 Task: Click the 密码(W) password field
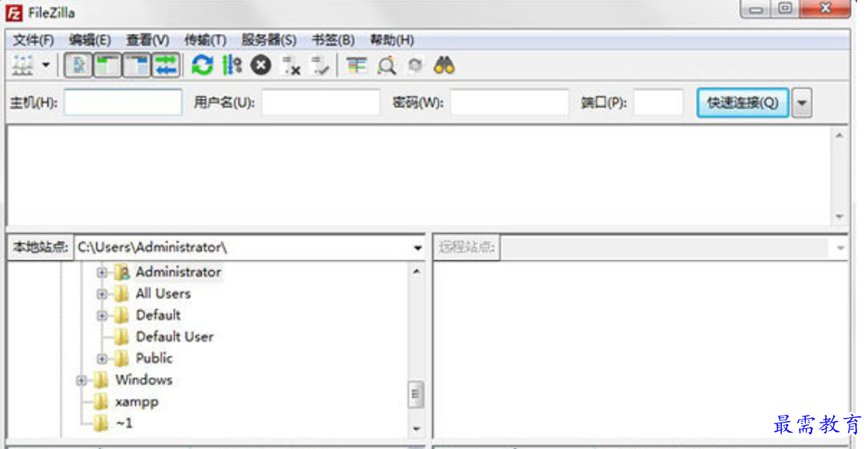509,103
